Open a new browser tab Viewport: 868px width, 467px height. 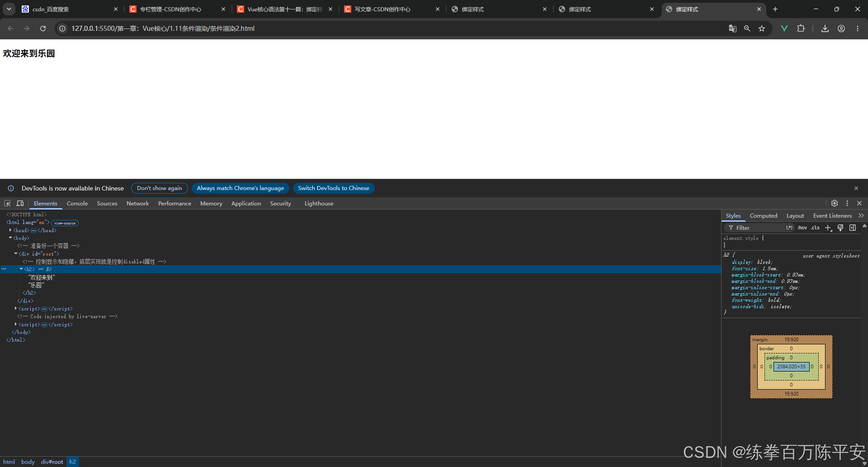[775, 9]
